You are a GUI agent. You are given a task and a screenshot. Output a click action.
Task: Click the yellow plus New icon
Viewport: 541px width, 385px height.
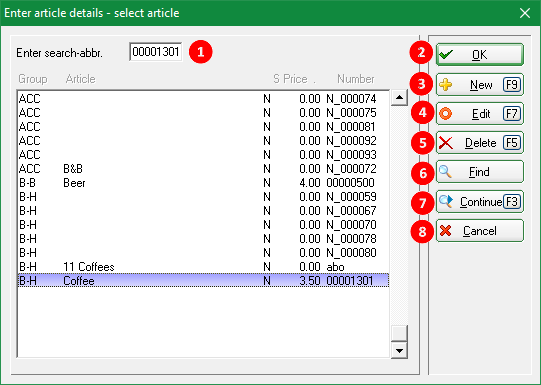pyautogui.click(x=446, y=85)
